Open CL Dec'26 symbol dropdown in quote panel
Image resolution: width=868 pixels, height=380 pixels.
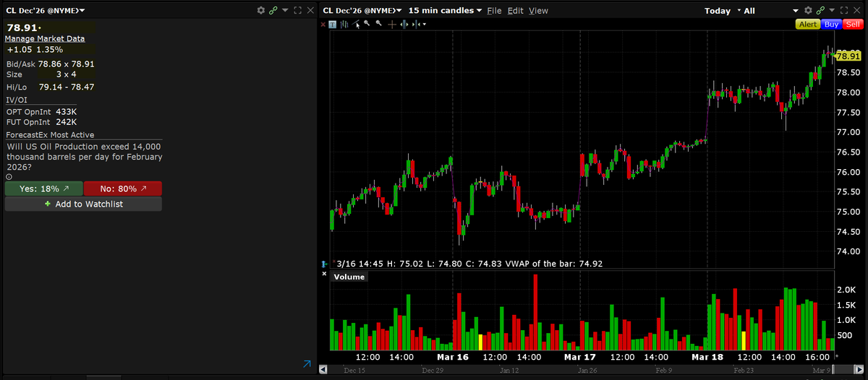coord(45,10)
